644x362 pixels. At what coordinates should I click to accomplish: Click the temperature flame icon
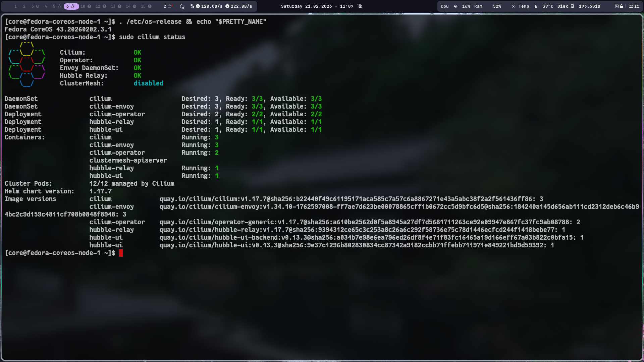536,6
